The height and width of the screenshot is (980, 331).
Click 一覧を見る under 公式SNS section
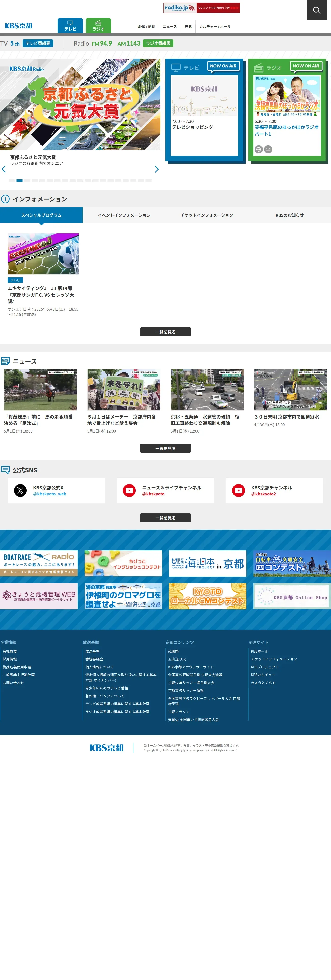(x=165, y=518)
